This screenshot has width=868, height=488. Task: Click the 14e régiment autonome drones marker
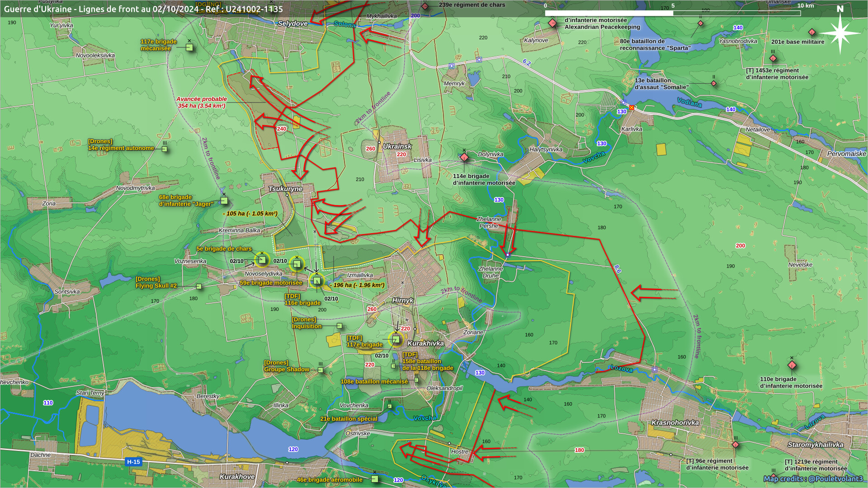click(x=165, y=149)
